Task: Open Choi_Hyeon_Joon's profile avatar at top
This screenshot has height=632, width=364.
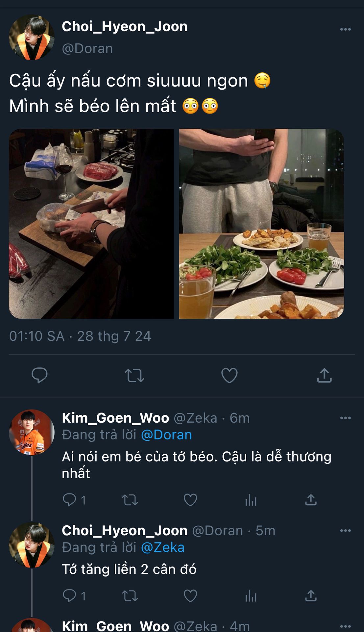Action: pyautogui.click(x=32, y=37)
